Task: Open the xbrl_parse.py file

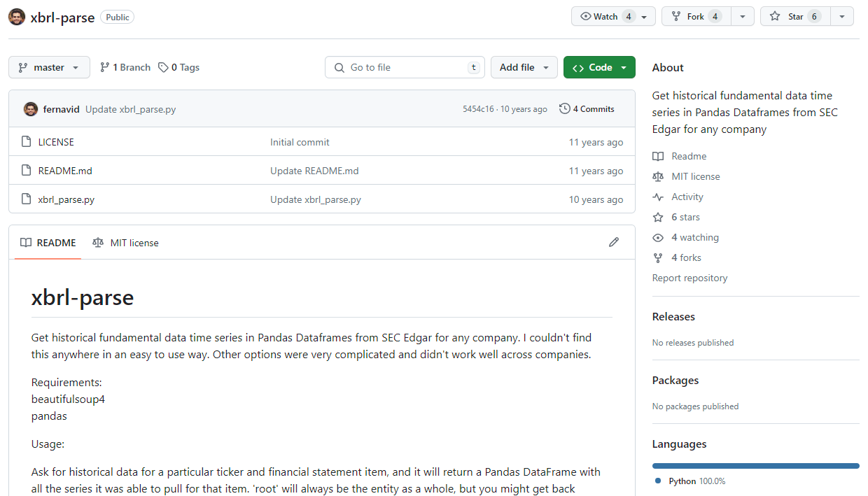Action: 66,199
